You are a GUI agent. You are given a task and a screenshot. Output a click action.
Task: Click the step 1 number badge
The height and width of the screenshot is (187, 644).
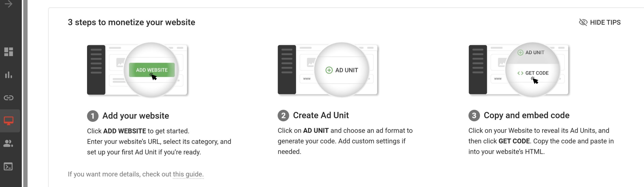(x=93, y=116)
